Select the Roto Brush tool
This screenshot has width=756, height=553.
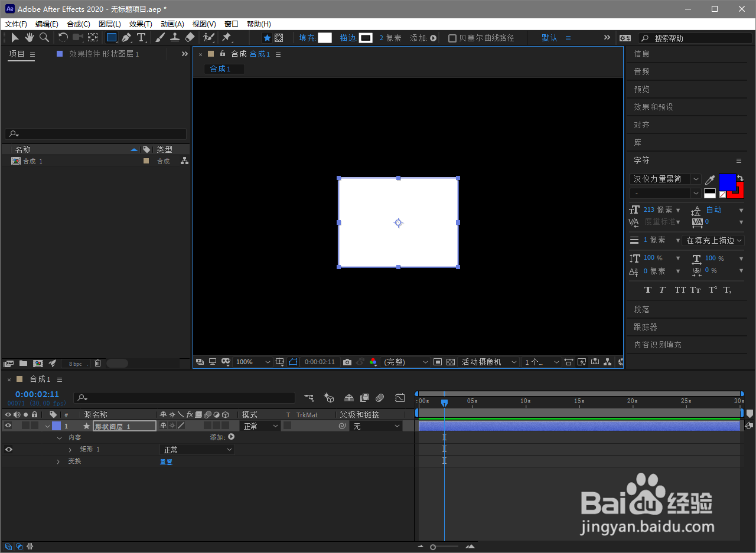pos(208,38)
